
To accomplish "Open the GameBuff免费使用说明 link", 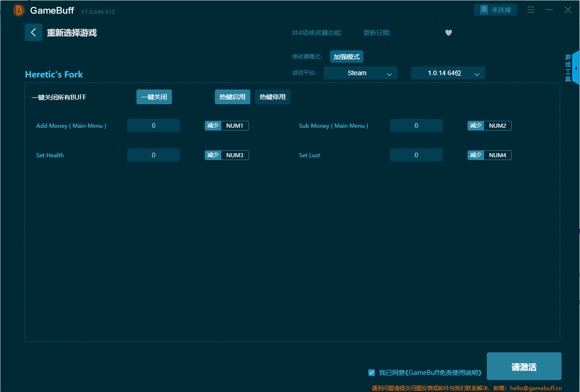I will (444, 373).
